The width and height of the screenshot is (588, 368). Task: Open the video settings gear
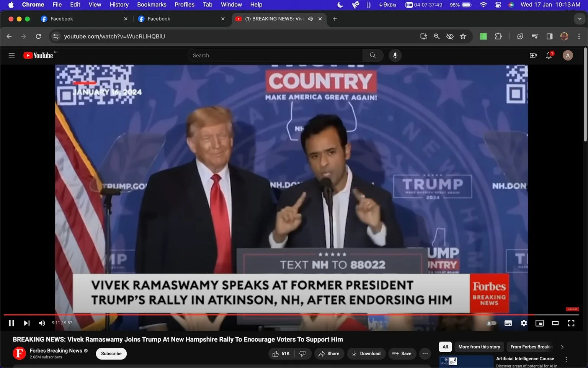click(x=524, y=323)
